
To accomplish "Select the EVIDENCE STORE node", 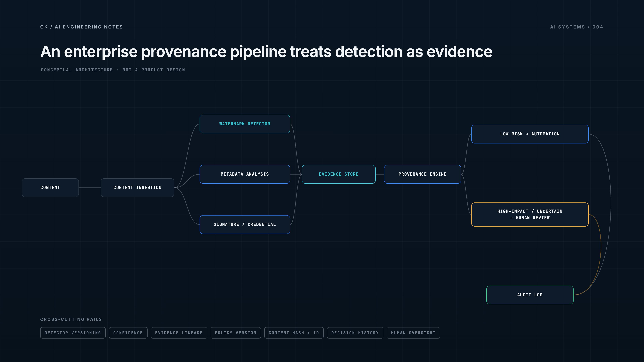I will [339, 174].
